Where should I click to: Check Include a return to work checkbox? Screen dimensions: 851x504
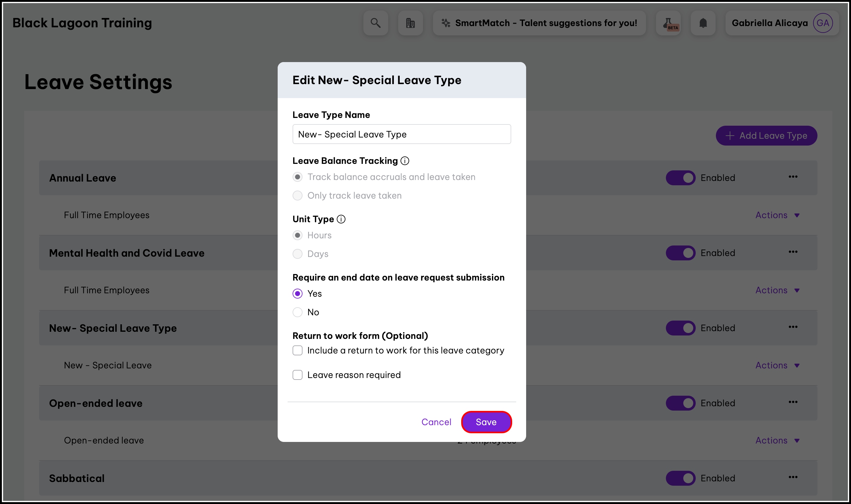pos(297,350)
